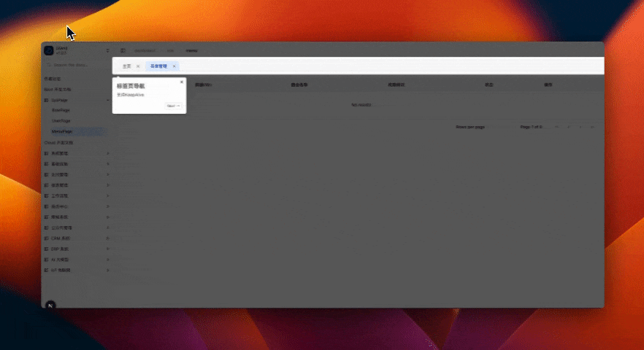Click the CRM 系统 menu icon
Image resolution: width=644 pixels, height=350 pixels.
(47, 238)
